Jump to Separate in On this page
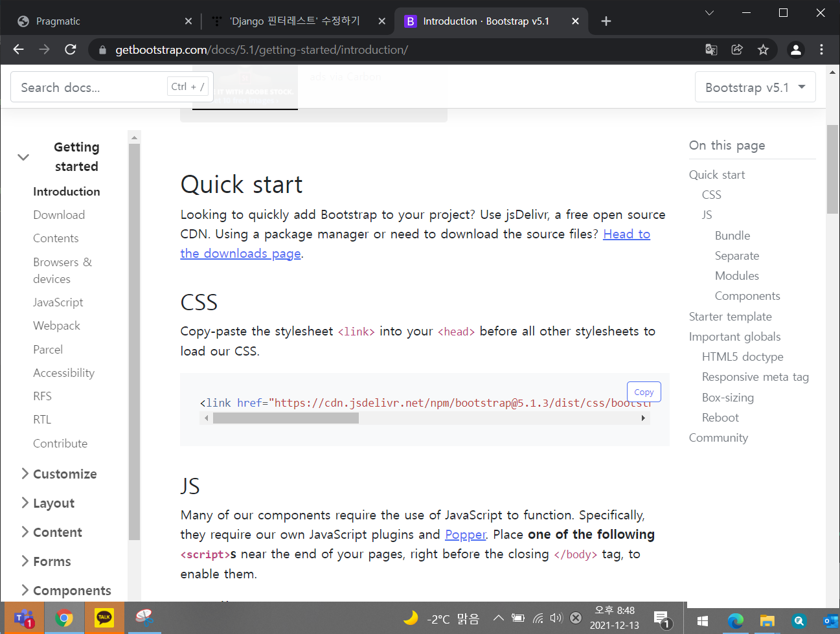Viewport: 840px width, 634px height. 737,256
